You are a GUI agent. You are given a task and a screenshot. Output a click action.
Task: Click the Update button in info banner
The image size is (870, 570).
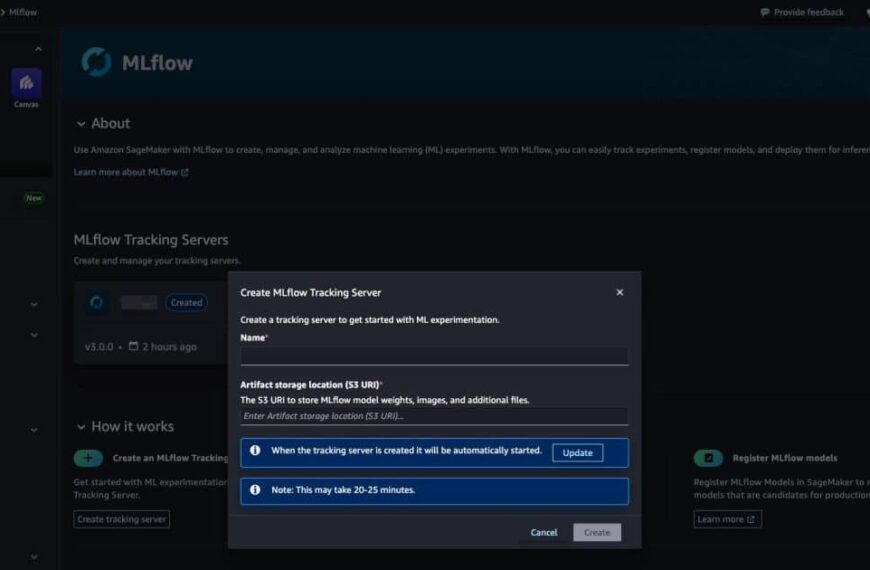[x=578, y=453]
